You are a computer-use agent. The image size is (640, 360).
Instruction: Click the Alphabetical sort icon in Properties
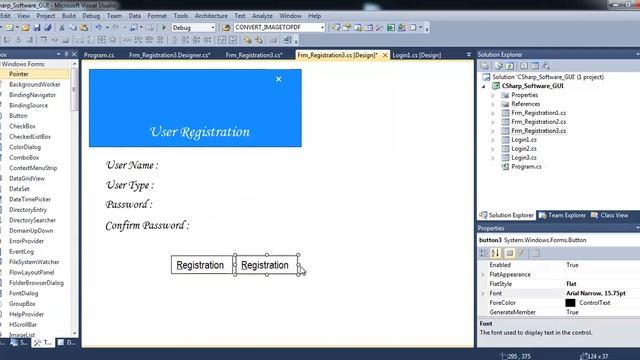(x=496, y=253)
